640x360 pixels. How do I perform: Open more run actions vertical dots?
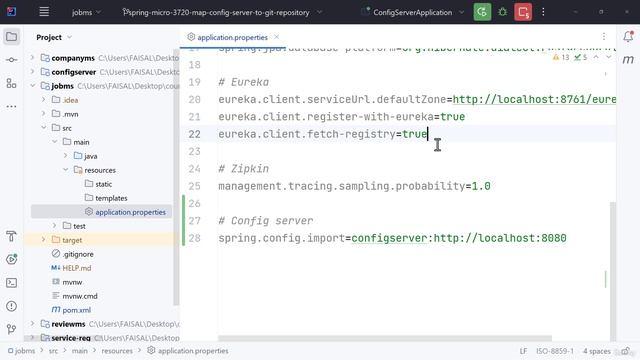point(543,12)
